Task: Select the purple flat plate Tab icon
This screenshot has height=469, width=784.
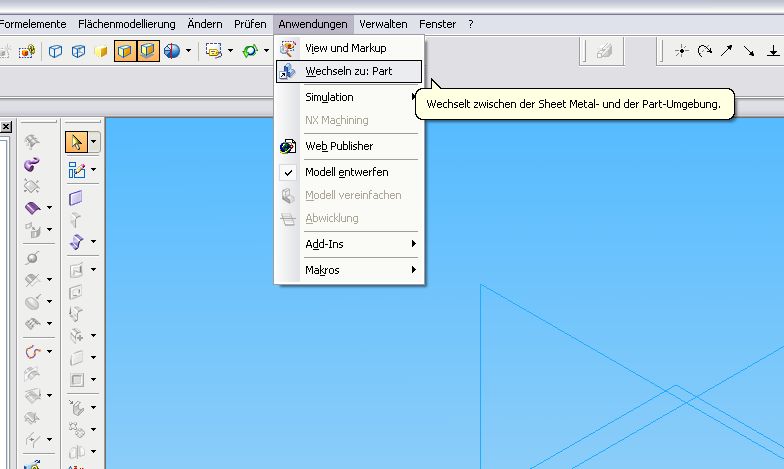Action: 76,198
